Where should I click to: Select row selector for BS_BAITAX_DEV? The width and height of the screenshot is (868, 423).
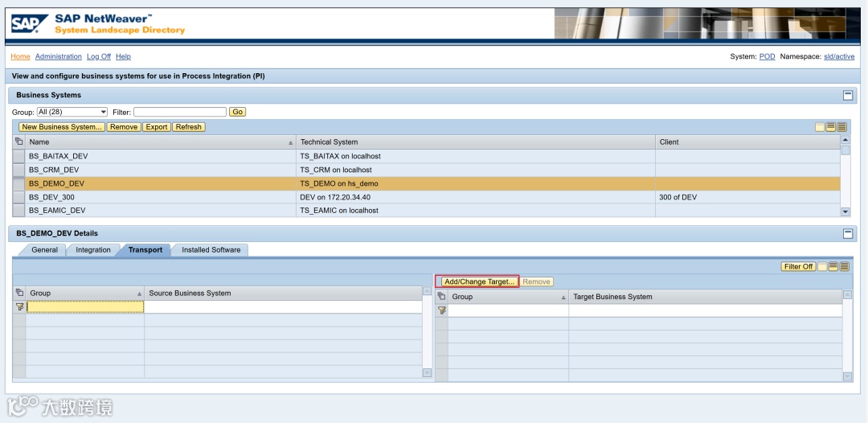pos(18,156)
